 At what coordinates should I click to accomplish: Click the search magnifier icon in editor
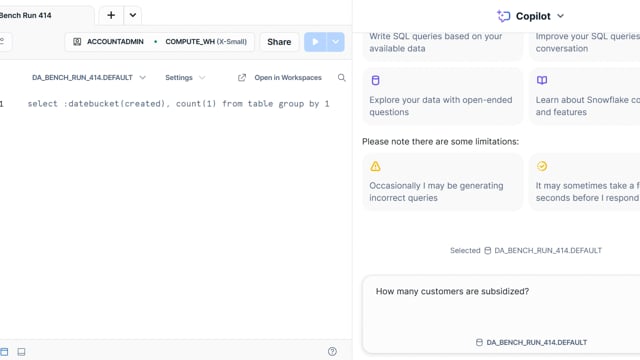342,78
